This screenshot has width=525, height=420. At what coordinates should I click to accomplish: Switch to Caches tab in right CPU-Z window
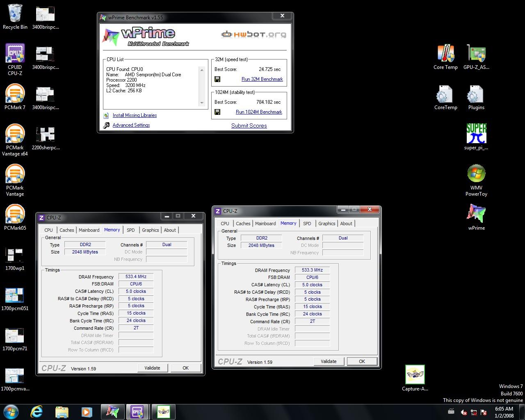click(243, 224)
